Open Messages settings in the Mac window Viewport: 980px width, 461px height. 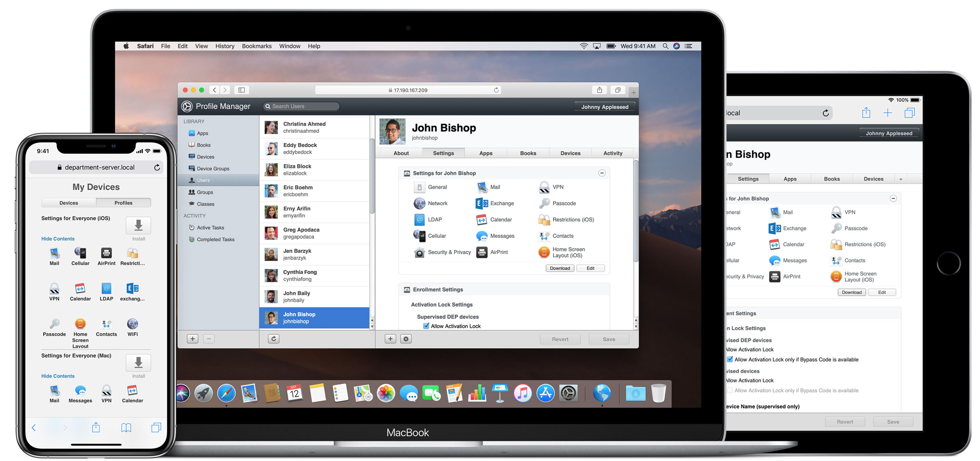coord(495,236)
